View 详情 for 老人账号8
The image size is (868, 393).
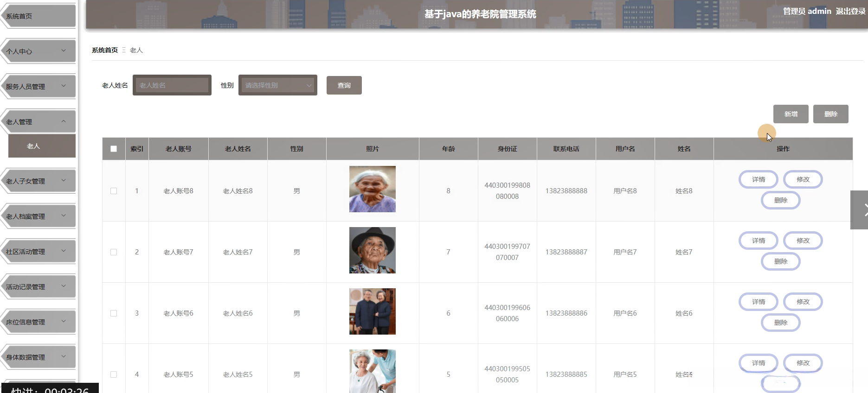(759, 179)
